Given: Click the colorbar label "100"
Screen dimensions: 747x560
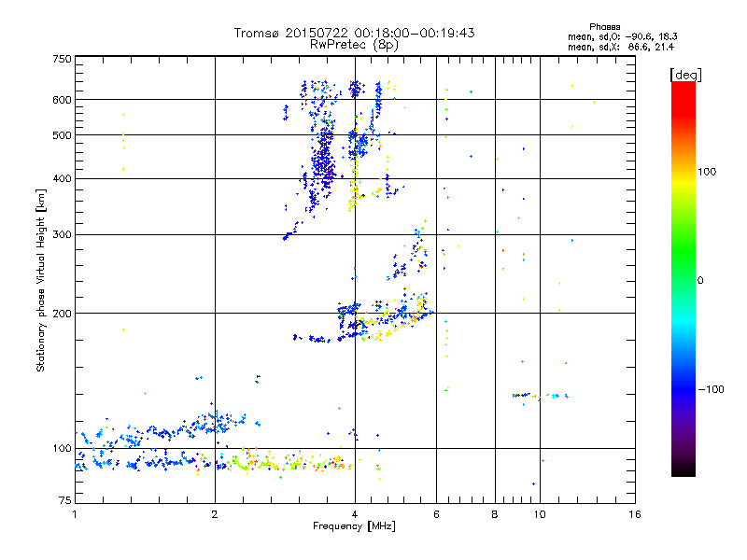Looking at the screenshot, I should click(707, 172).
